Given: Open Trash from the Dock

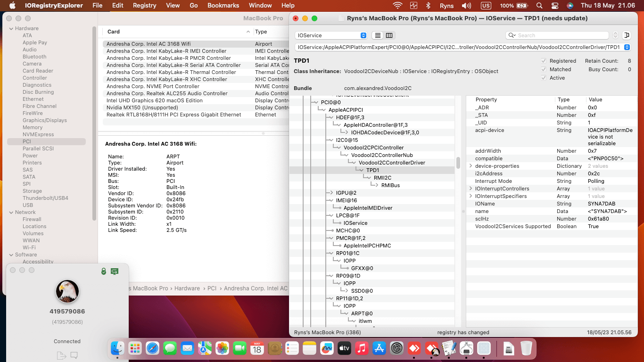Looking at the screenshot, I should pos(526,348).
